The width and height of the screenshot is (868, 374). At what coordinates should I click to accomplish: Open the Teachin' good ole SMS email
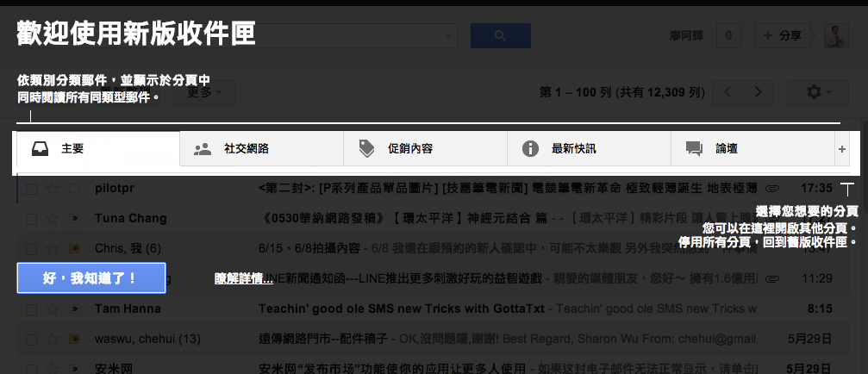click(402, 309)
